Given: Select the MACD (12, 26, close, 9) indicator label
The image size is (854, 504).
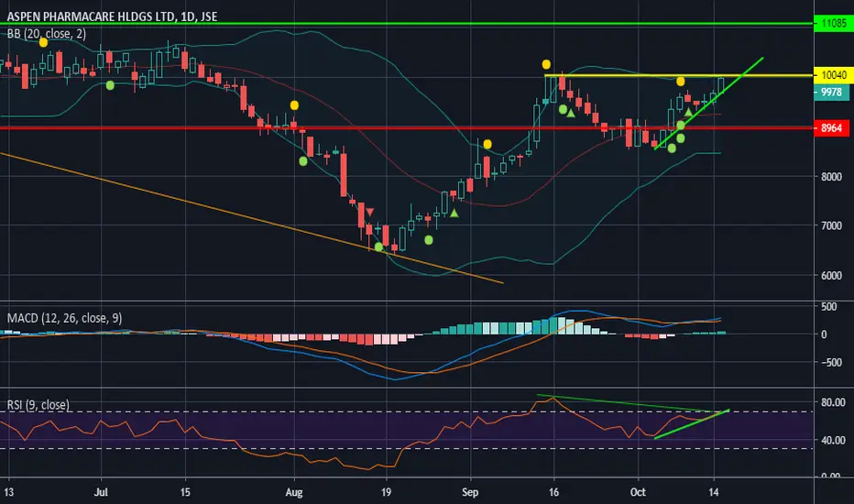Looking at the screenshot, I should pos(64,318).
